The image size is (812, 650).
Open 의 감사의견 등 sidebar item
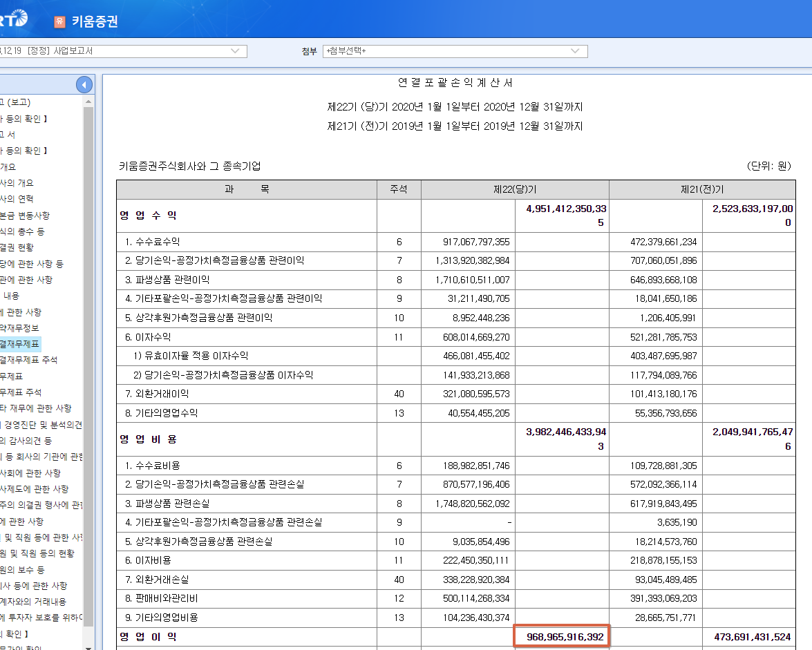click(26, 441)
